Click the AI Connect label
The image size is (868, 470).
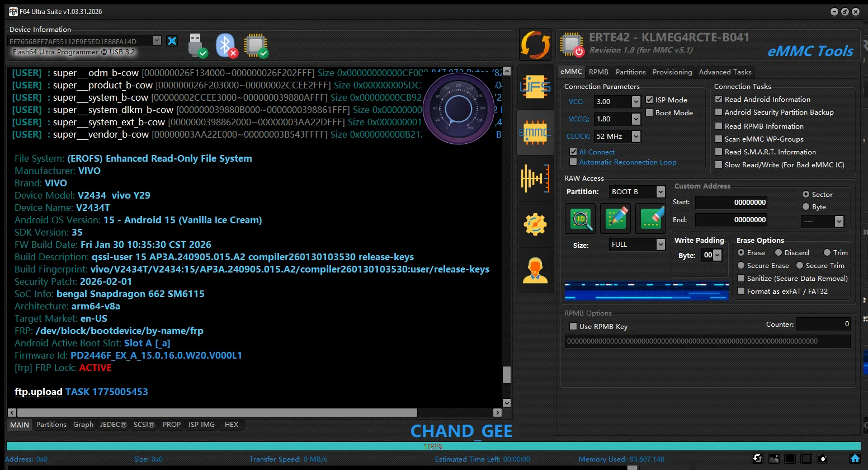(x=597, y=152)
